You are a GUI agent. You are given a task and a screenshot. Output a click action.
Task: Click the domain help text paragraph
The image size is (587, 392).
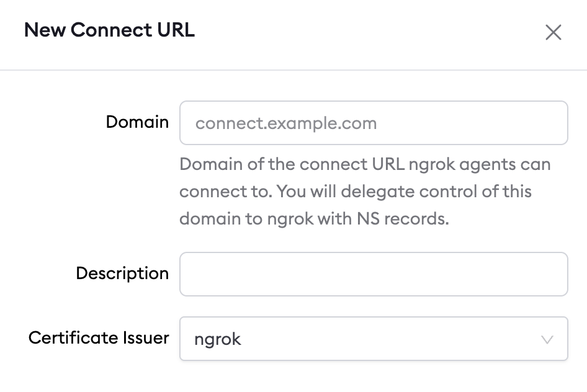pos(365,192)
